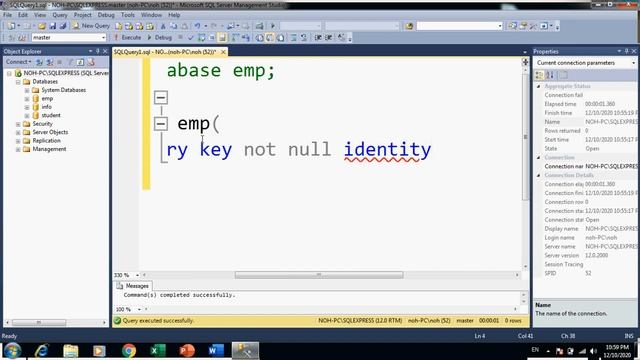Click the 'Server version' property row
Image resolution: width=640 pixels, height=360 pixels.
(586, 256)
